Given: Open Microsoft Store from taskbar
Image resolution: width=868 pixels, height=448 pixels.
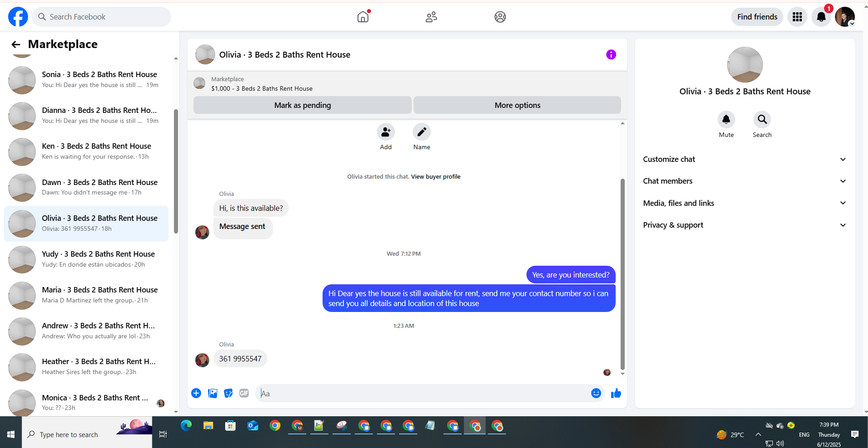Looking at the screenshot, I should [x=231, y=425].
